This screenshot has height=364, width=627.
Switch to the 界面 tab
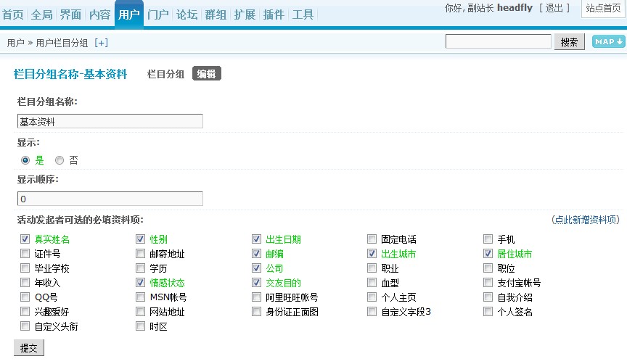click(x=71, y=15)
